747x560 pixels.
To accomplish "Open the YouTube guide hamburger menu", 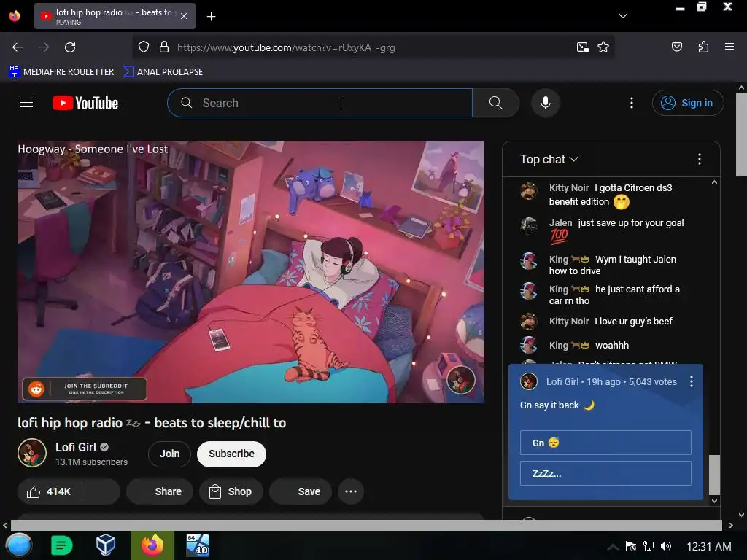I will (x=26, y=103).
